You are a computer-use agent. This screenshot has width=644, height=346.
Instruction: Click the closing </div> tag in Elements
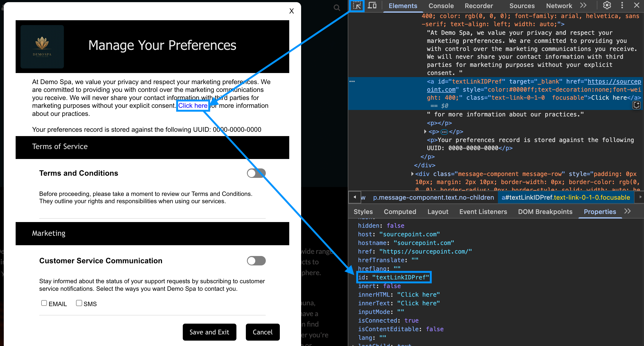[x=425, y=165]
